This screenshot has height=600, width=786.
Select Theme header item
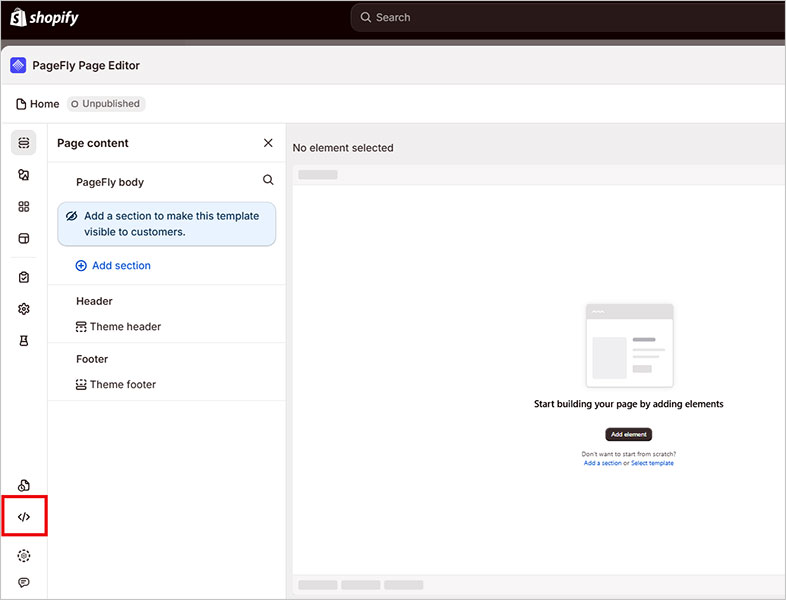(x=118, y=327)
